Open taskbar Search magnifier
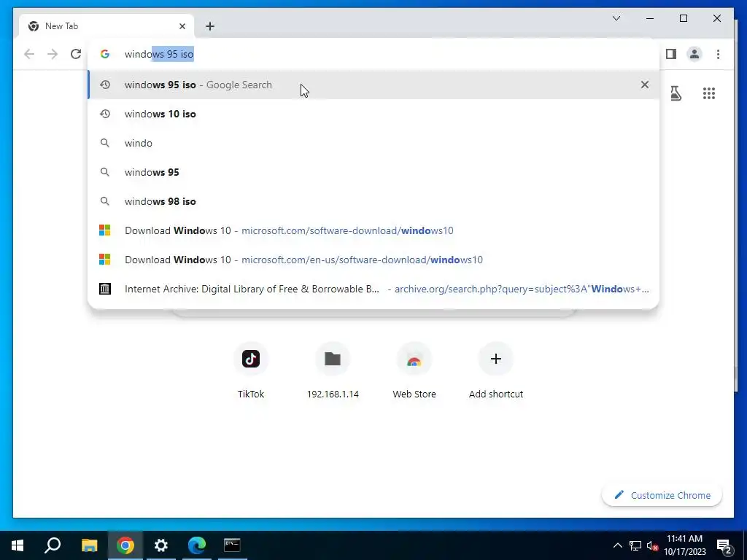 [53, 545]
